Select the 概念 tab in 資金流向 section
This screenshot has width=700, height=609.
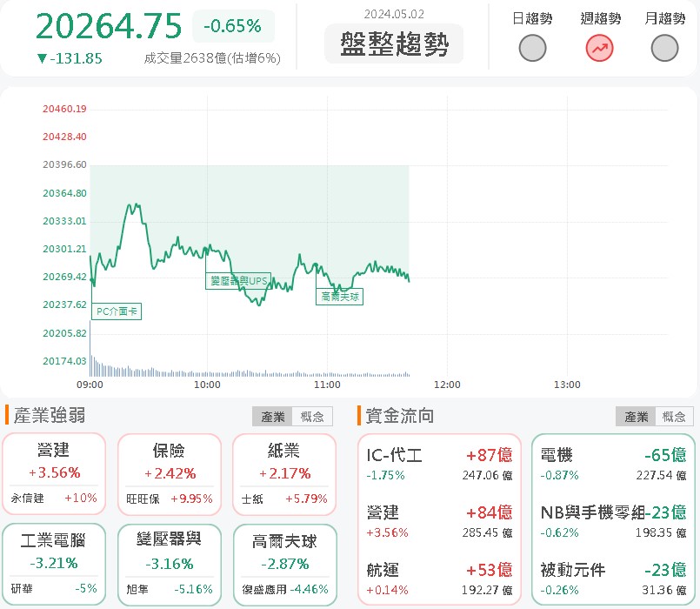(674, 417)
